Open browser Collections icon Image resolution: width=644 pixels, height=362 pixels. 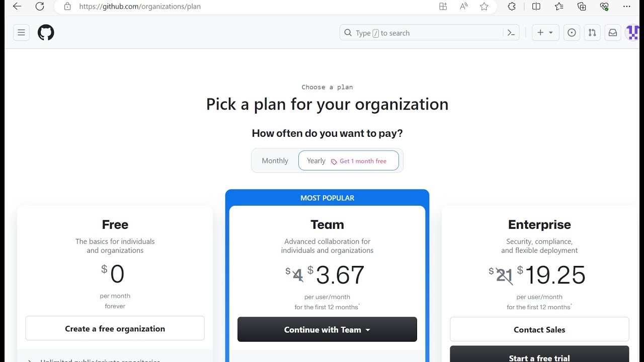coord(582,7)
